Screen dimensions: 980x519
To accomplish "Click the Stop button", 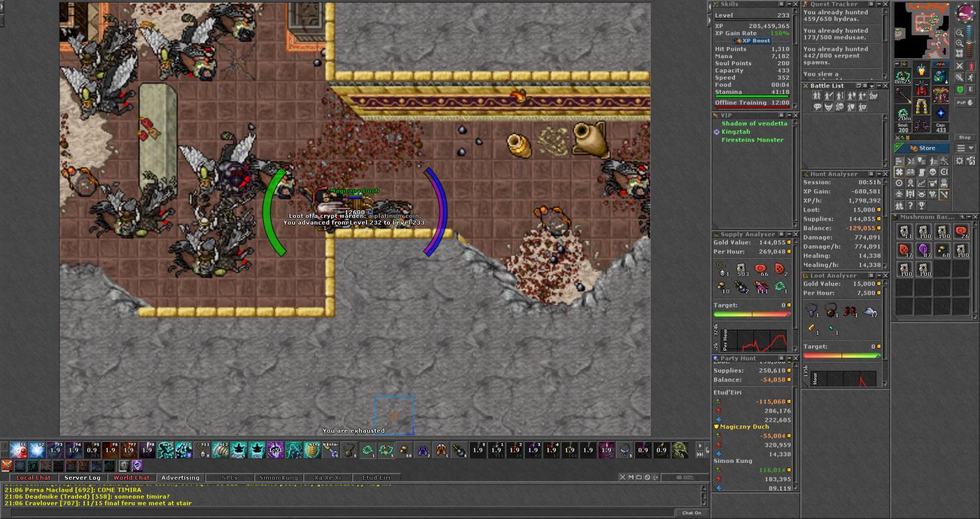I will click(x=964, y=137).
